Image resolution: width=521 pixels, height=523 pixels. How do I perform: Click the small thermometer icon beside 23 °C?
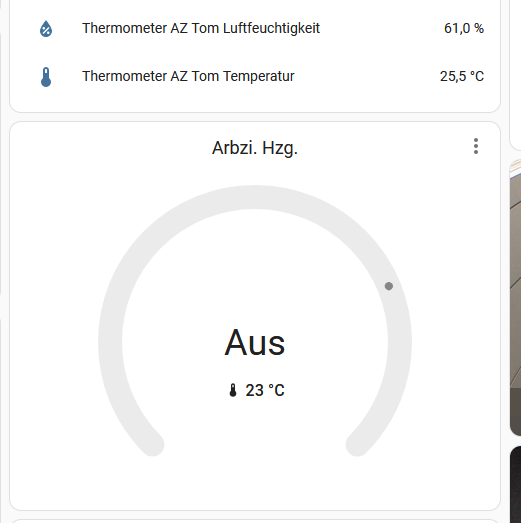pyautogui.click(x=233, y=390)
